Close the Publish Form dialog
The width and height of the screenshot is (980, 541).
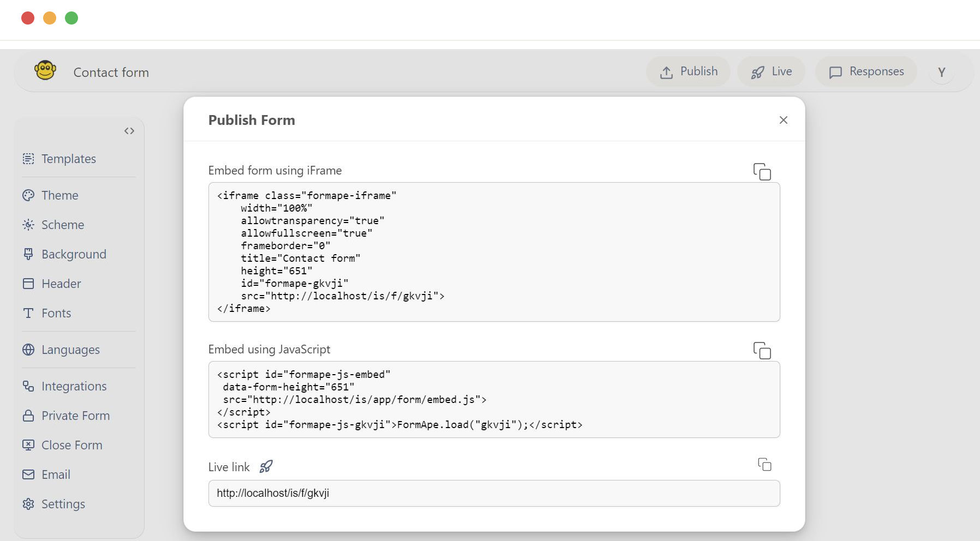click(784, 120)
